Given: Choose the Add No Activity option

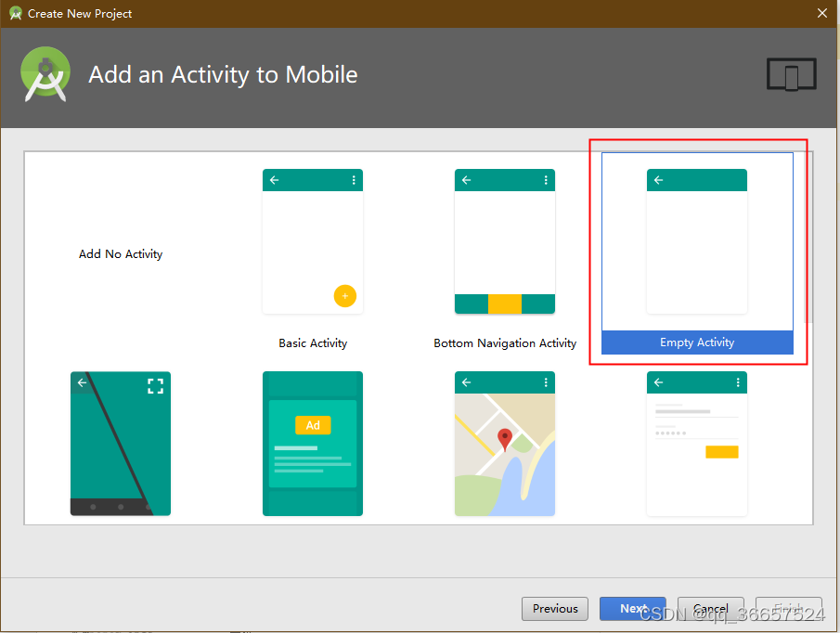Looking at the screenshot, I should click(x=121, y=253).
